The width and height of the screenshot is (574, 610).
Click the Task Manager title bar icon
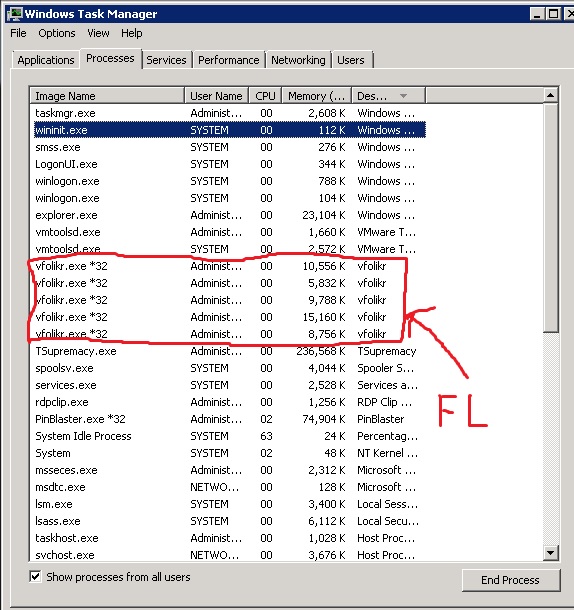coord(15,14)
